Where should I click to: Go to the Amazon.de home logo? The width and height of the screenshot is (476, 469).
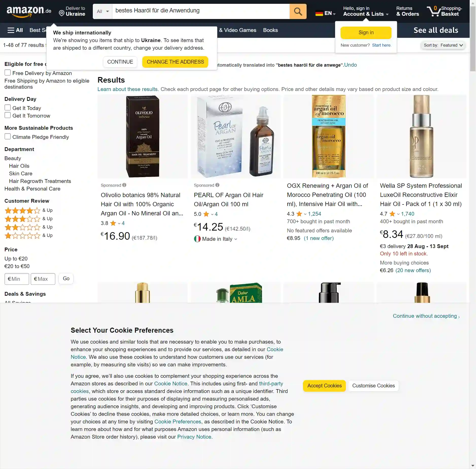point(29,11)
